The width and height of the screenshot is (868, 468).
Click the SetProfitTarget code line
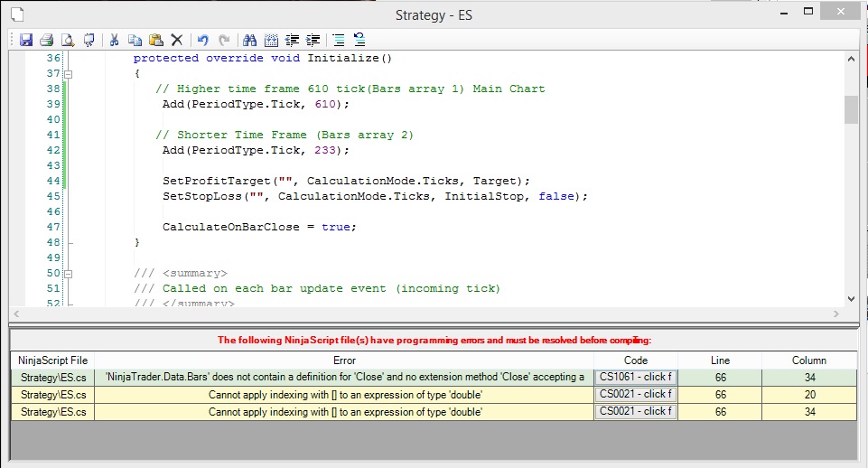coord(346,181)
